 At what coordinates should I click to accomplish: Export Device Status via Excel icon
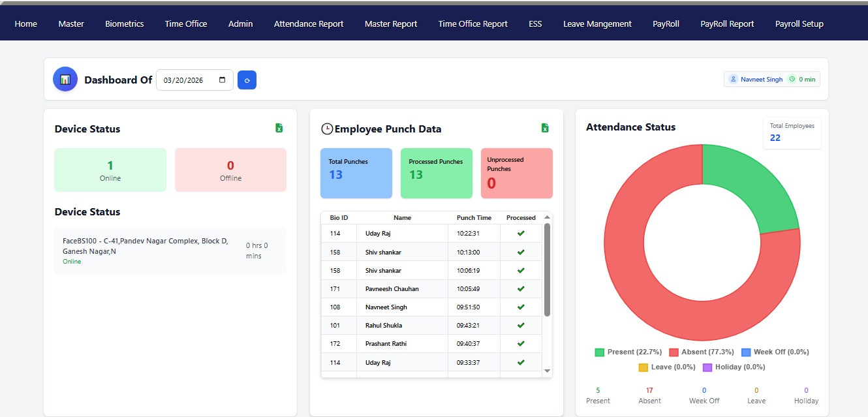(279, 129)
